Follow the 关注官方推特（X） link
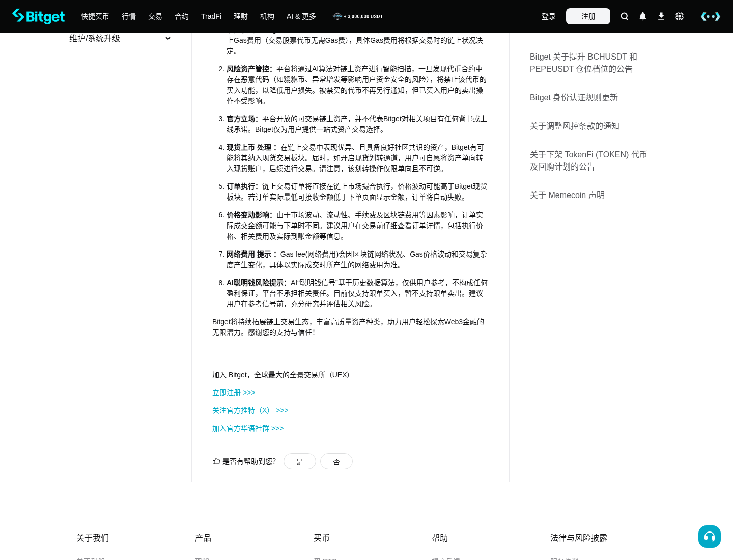The height and width of the screenshot is (560, 733). 250,410
